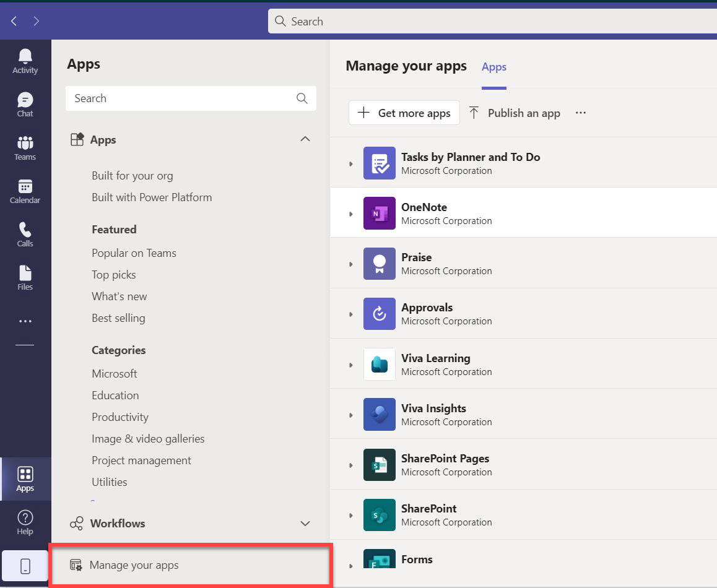Collapse the Apps section chevron
The width and height of the screenshot is (717, 588).
point(305,139)
